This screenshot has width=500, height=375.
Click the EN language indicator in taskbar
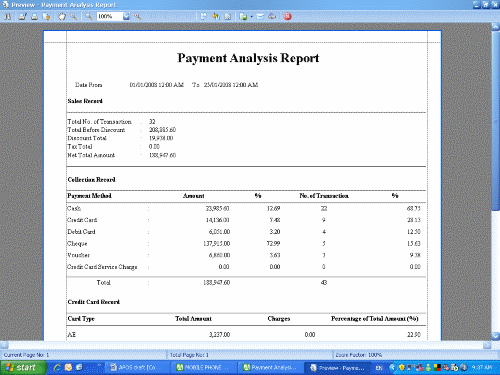pos(379,368)
